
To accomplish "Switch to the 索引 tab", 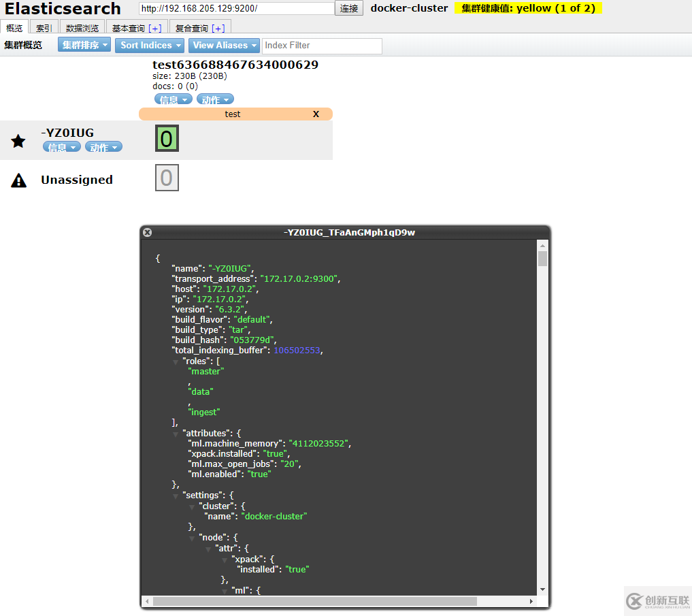I will pyautogui.click(x=43, y=27).
